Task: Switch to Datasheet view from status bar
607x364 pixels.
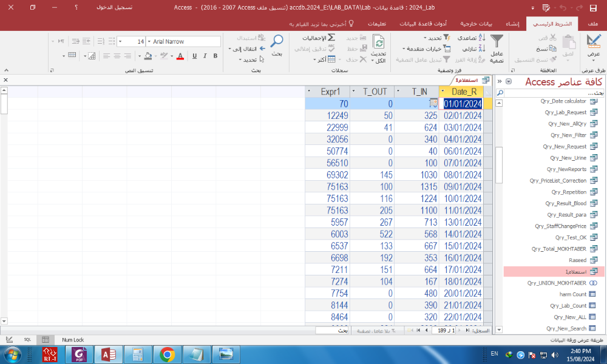Action: (x=46, y=340)
